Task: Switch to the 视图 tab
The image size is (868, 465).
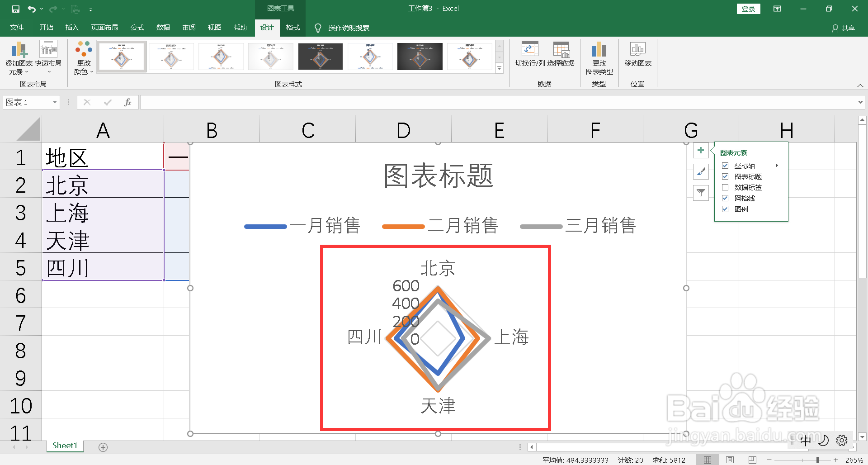Action: pyautogui.click(x=214, y=28)
